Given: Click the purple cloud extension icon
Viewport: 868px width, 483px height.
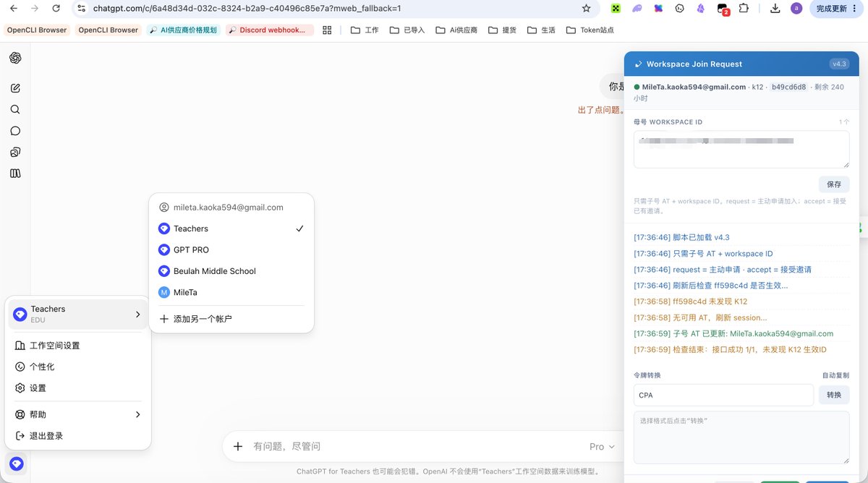Looking at the screenshot, I should [x=637, y=9].
